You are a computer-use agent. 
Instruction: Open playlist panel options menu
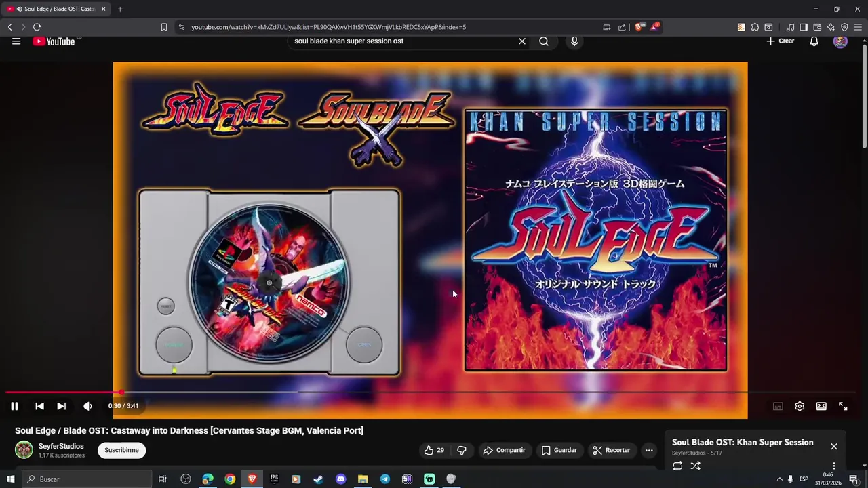[834, 466]
